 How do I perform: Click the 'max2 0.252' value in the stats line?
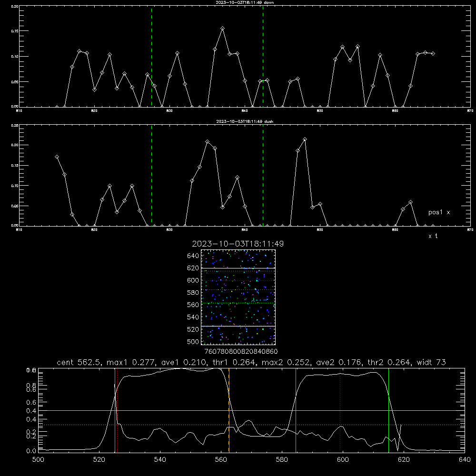(x=287, y=362)
